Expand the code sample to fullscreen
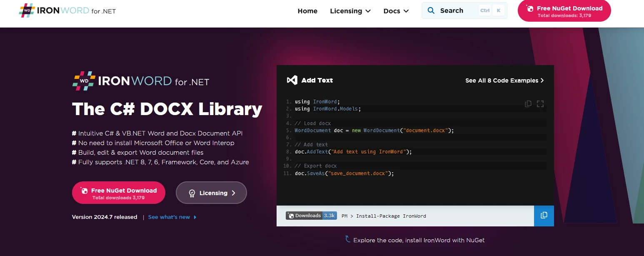644x256 pixels. point(540,104)
